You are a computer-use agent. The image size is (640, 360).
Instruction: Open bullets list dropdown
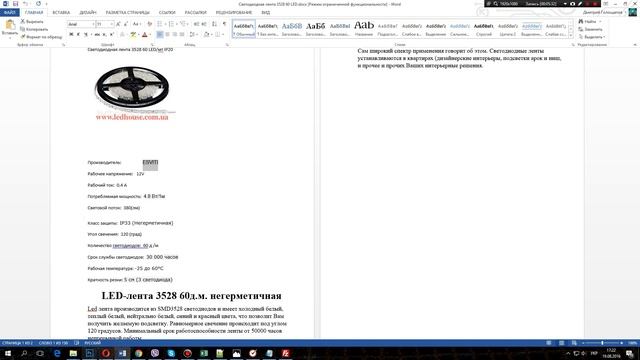click(x=165, y=24)
